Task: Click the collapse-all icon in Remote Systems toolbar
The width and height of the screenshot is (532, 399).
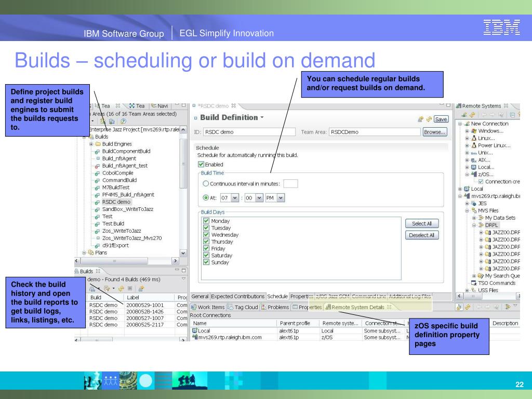Action: (x=512, y=115)
